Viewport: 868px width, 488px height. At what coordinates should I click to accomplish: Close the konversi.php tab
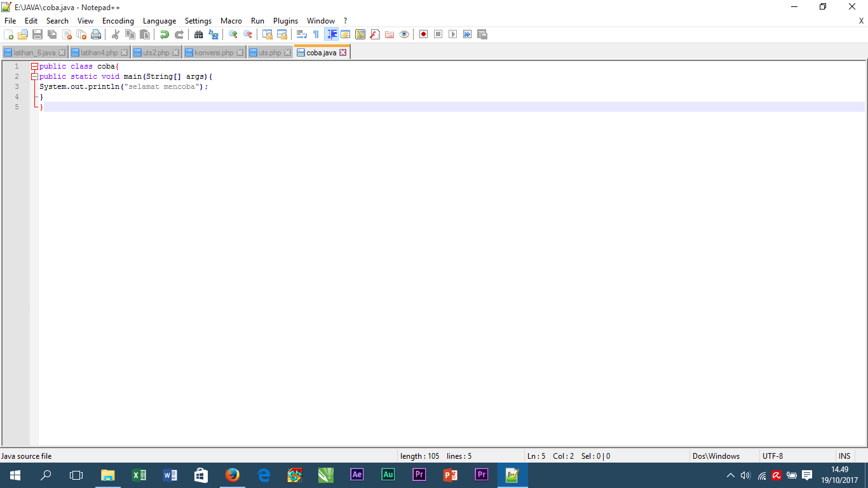(240, 52)
